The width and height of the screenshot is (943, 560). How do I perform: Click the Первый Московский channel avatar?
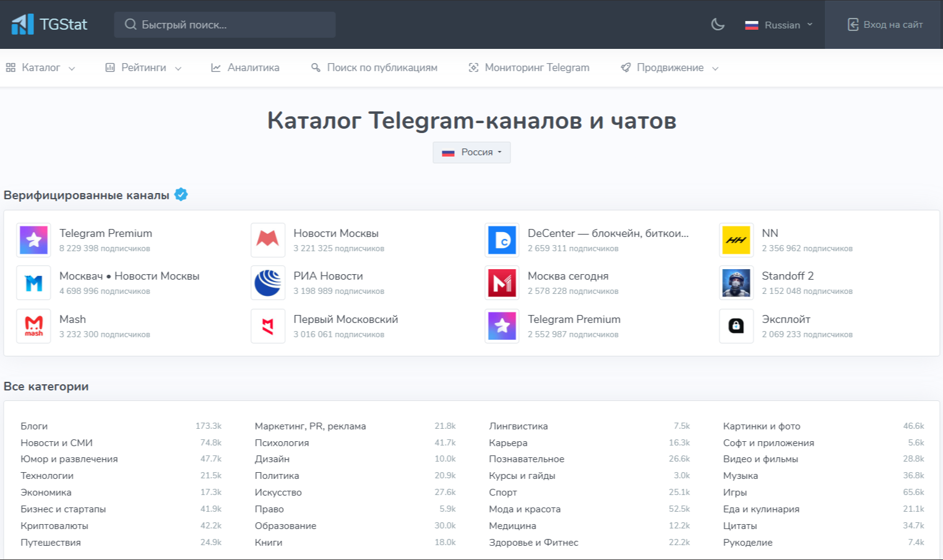[268, 326]
